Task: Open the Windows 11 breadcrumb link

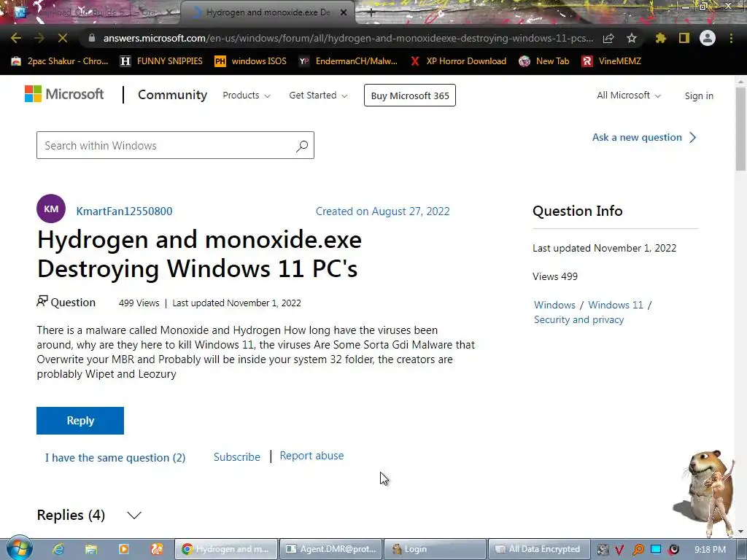Action: [x=616, y=305]
